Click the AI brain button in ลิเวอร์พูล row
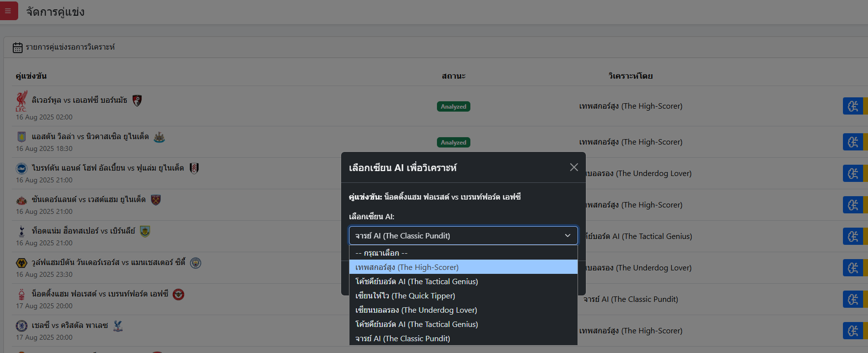This screenshot has height=353, width=868. pyautogui.click(x=853, y=106)
